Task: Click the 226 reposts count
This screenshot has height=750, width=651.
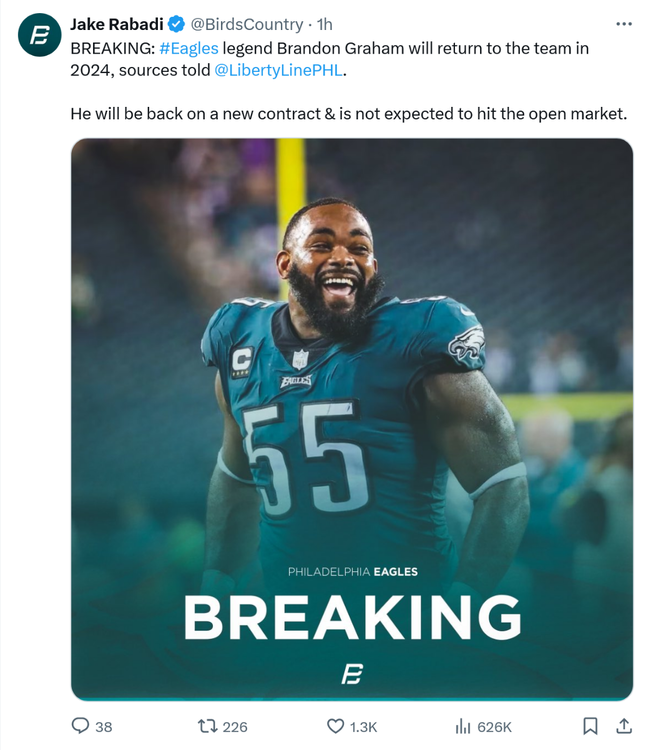Action: tap(235, 727)
